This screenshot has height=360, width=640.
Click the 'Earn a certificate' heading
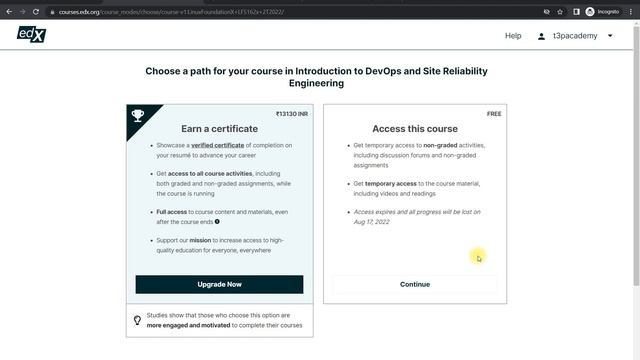pos(220,129)
